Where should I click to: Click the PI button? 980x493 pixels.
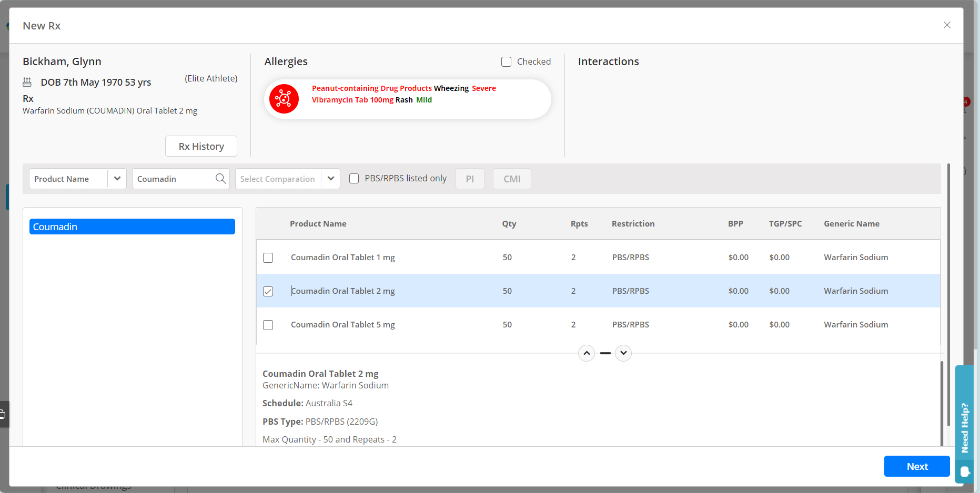[470, 179]
